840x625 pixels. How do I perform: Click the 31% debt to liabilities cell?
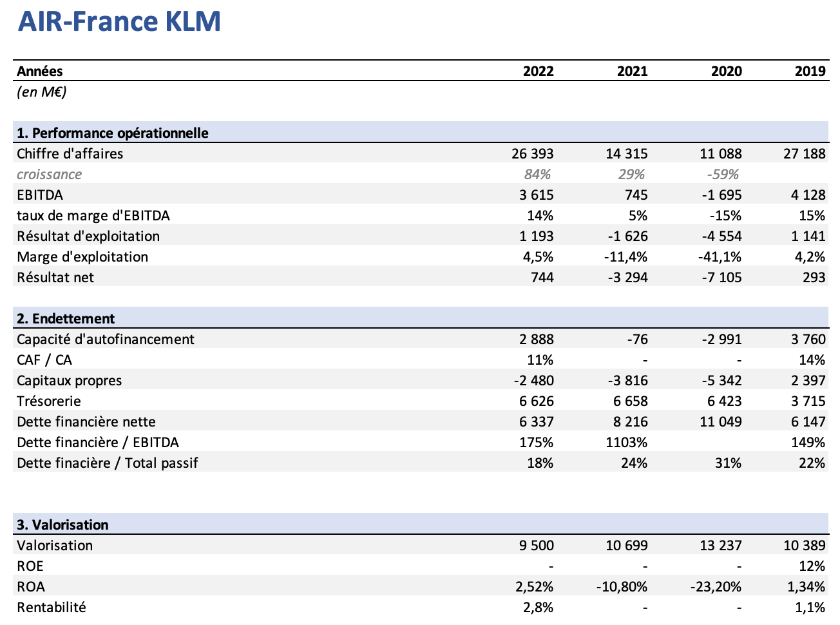pos(729,463)
